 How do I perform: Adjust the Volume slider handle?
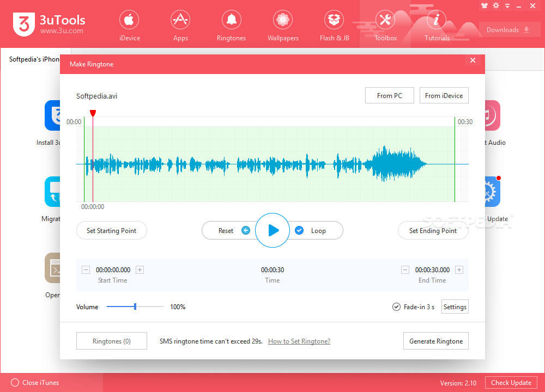pyautogui.click(x=135, y=307)
